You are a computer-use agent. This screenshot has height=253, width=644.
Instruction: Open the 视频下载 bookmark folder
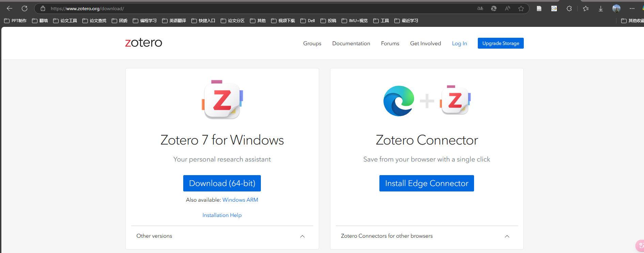[283, 21]
